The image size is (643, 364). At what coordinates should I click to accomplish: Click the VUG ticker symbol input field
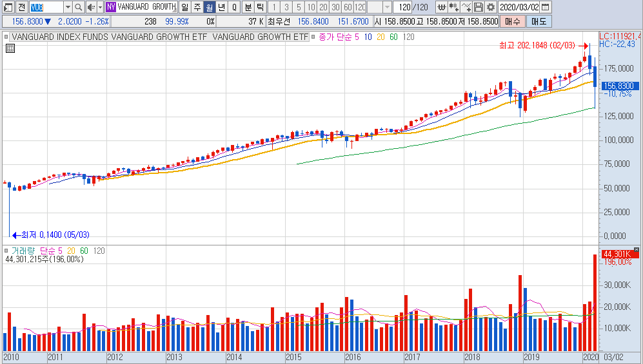[46, 7]
